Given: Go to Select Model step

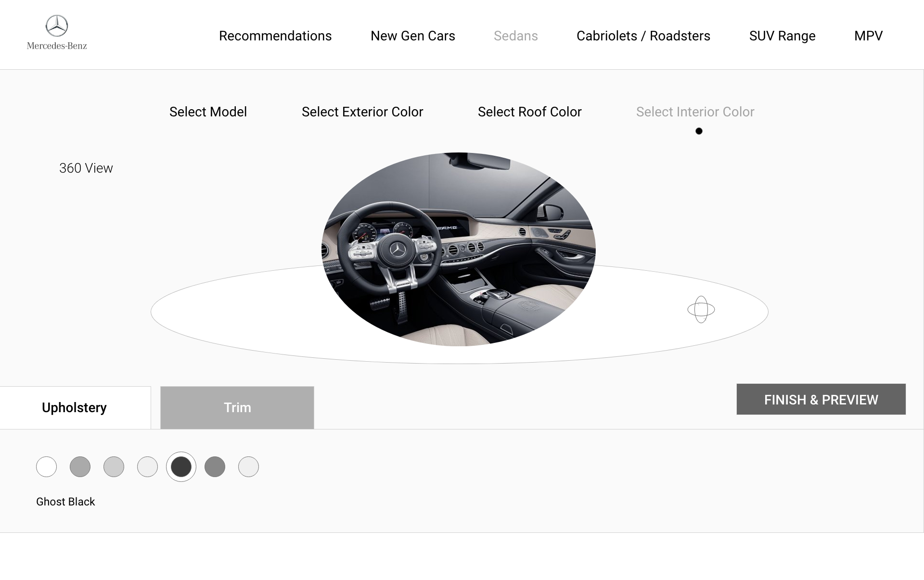Looking at the screenshot, I should pos(208,112).
